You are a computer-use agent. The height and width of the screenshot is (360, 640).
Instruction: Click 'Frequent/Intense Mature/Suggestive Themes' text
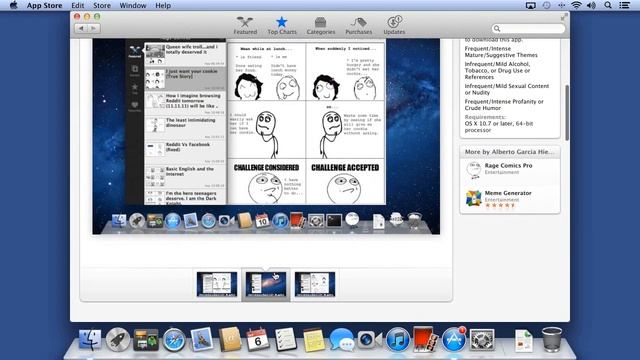pyautogui.click(x=501, y=52)
